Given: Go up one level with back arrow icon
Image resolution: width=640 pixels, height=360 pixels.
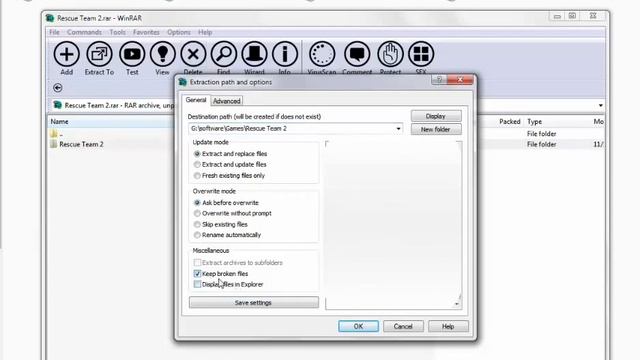Looking at the screenshot, I should (58, 88).
